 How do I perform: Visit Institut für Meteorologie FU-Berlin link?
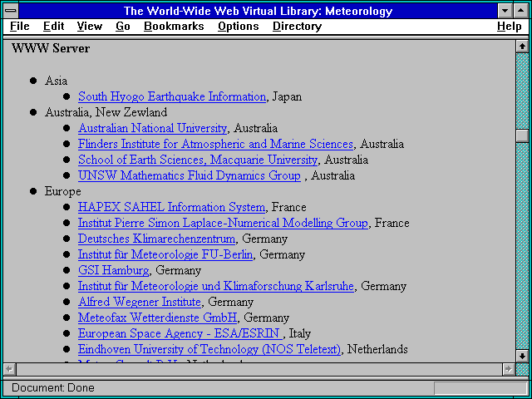pos(165,254)
